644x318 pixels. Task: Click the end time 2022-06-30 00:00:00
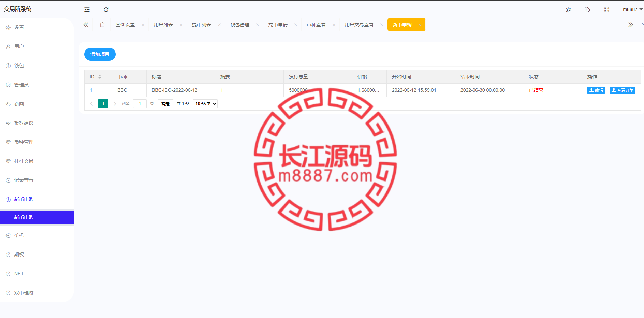(x=483, y=90)
